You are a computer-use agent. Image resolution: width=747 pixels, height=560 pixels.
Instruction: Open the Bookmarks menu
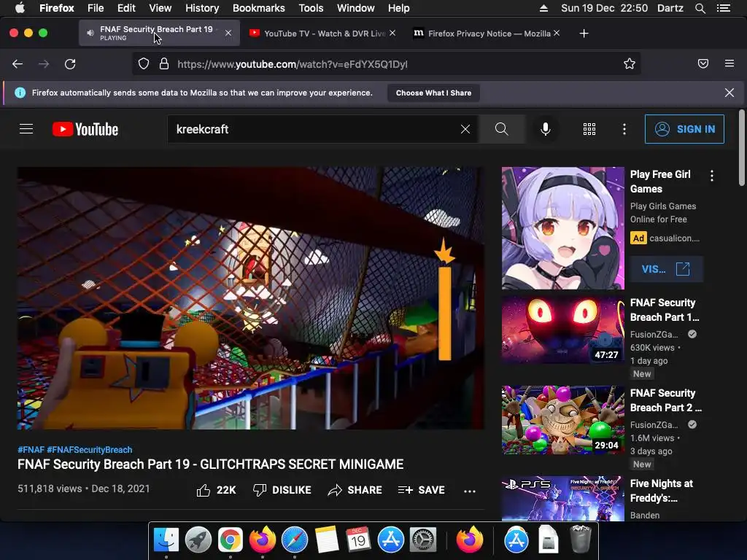(259, 8)
